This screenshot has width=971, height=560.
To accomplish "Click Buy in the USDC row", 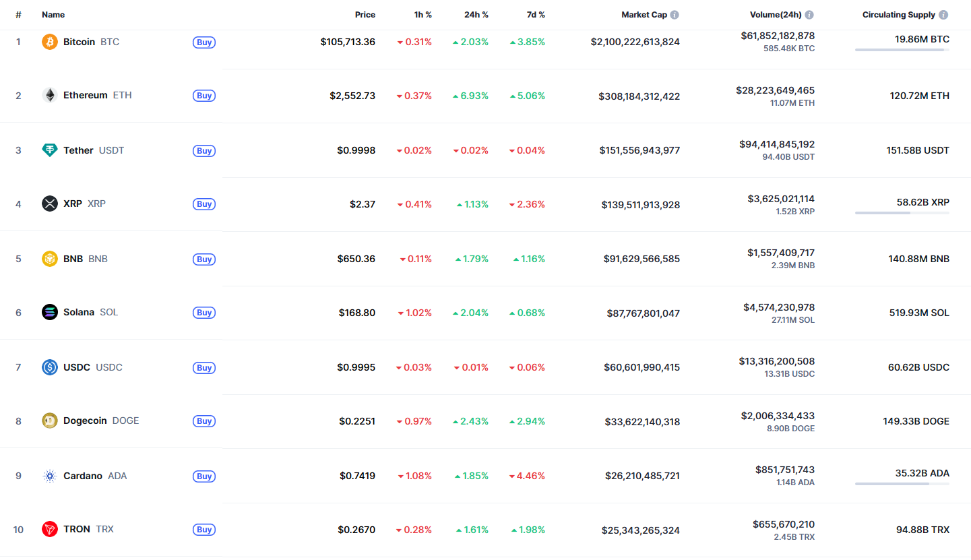I will point(204,367).
